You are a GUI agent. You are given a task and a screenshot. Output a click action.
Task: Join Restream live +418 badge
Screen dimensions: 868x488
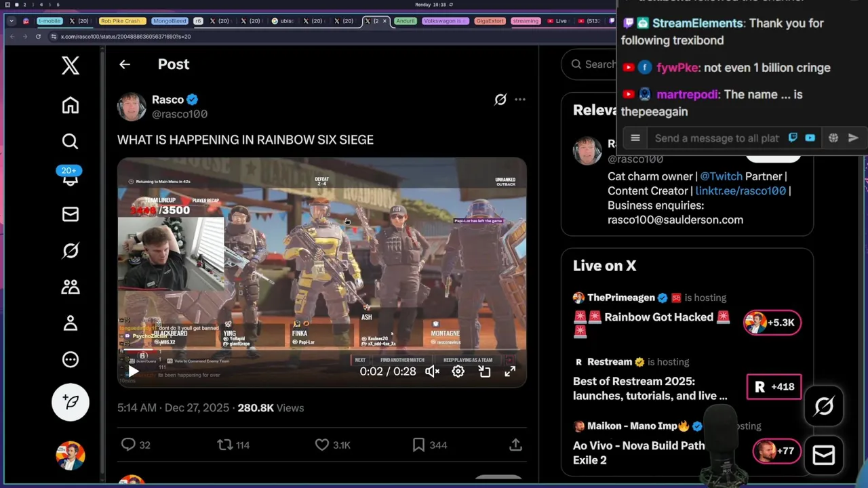point(774,387)
